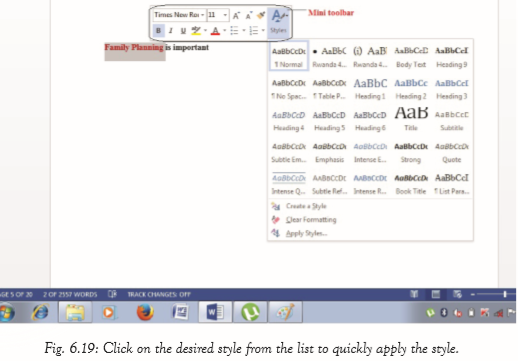Apply the Heading 1 style
518x361 pixels.
[370, 89]
